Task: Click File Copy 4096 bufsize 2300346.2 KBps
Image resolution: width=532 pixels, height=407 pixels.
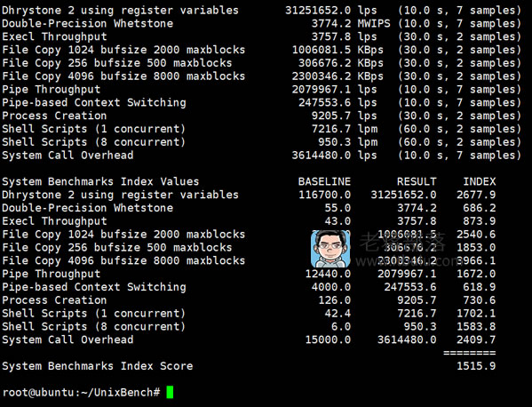Action: pos(337,76)
